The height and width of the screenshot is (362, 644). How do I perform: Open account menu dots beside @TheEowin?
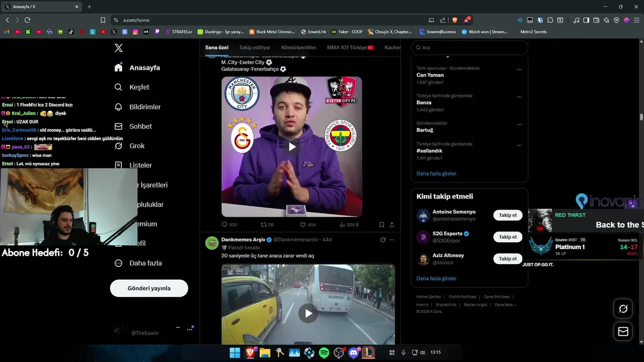[x=190, y=329]
